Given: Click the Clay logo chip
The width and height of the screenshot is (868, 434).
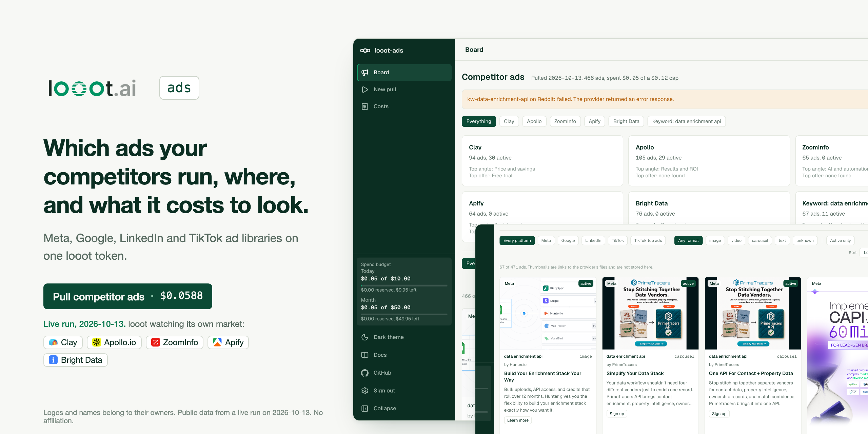Looking at the screenshot, I should (63, 342).
